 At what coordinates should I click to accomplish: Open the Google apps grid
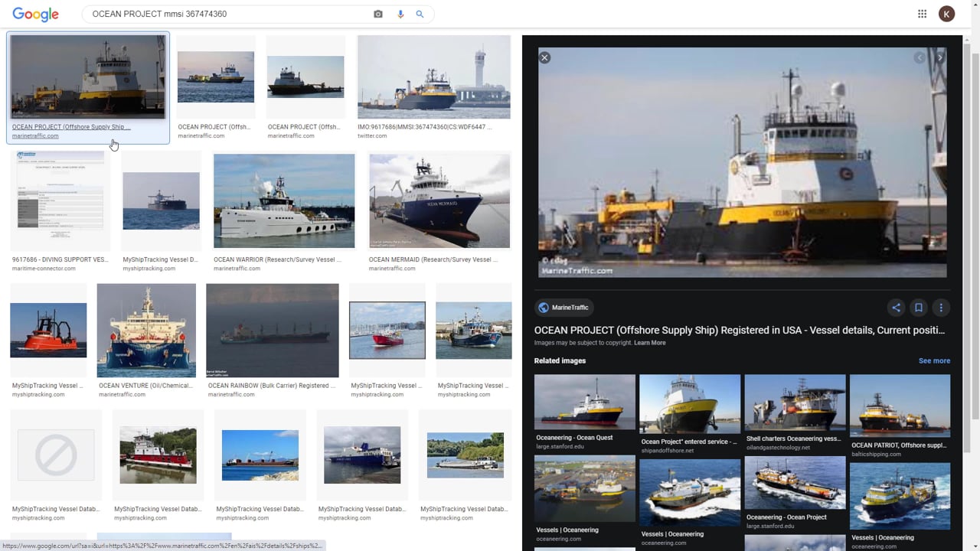[x=923, y=14]
